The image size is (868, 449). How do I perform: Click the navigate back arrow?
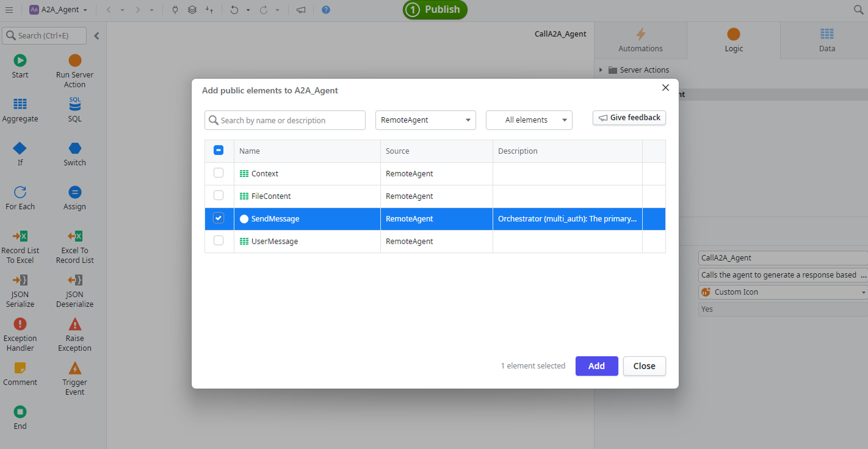109,10
